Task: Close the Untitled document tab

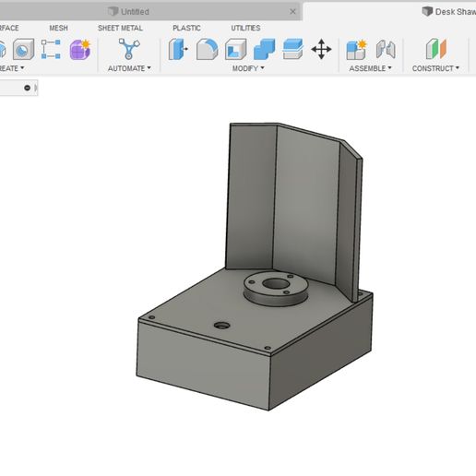Action: pyautogui.click(x=292, y=12)
